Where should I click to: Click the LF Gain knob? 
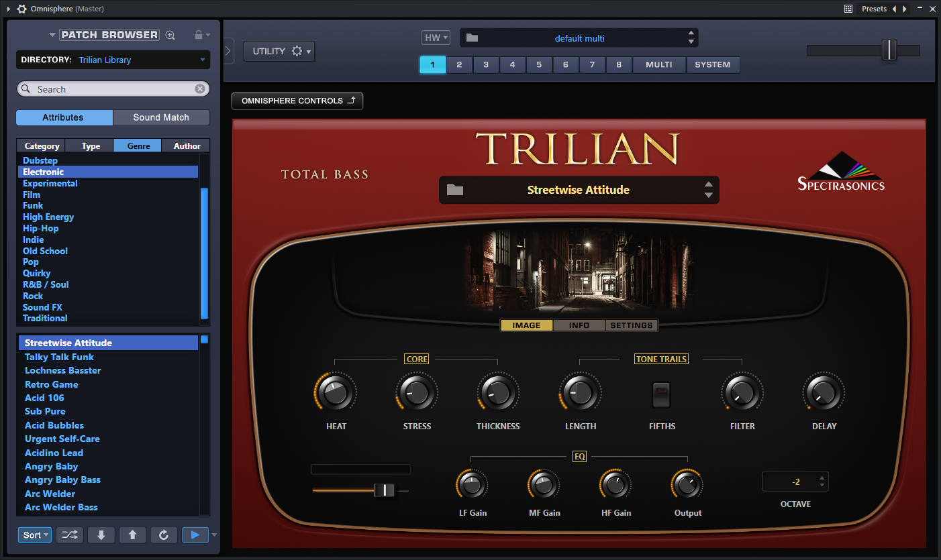point(472,484)
